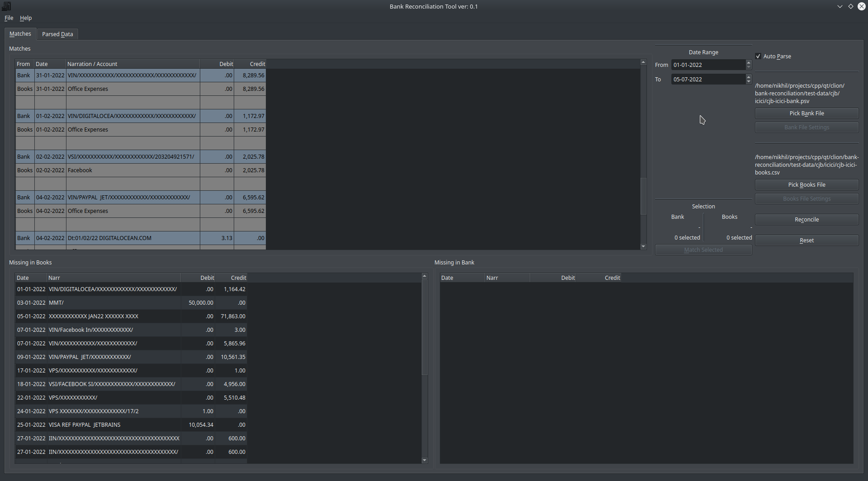
Task: Click the cjb-icici-bank.psv file path text
Action: 799,94
